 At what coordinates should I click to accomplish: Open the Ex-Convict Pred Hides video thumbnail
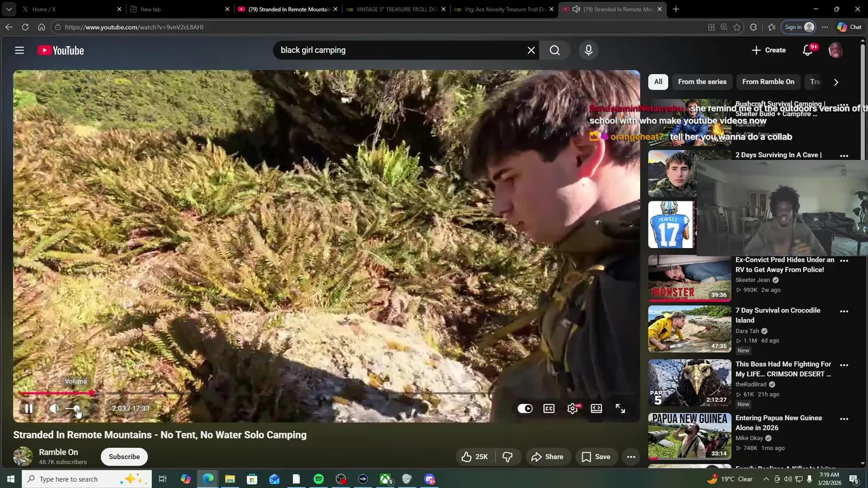(690, 277)
